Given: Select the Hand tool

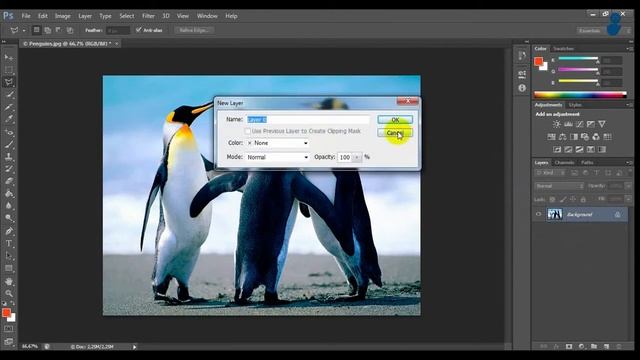Looking at the screenshot, I should [x=9, y=281].
